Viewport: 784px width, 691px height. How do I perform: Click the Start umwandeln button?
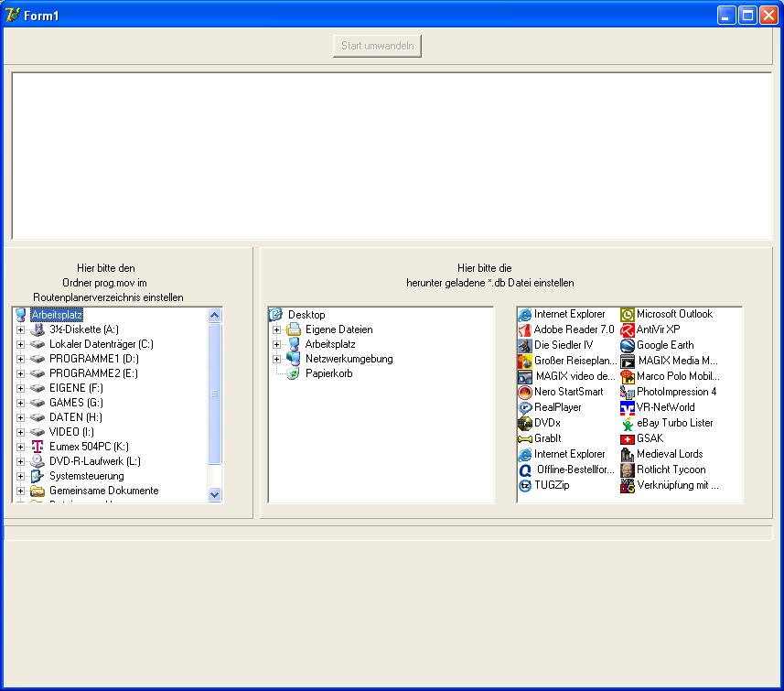point(377,46)
